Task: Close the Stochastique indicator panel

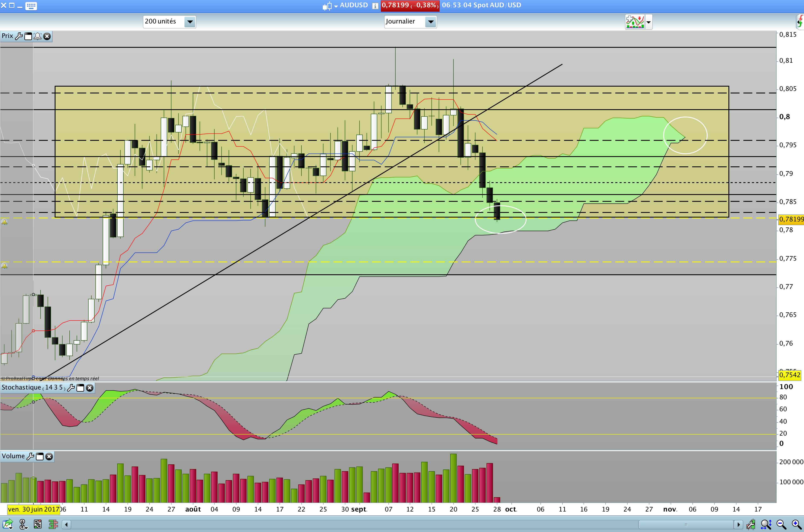Action: [x=90, y=388]
